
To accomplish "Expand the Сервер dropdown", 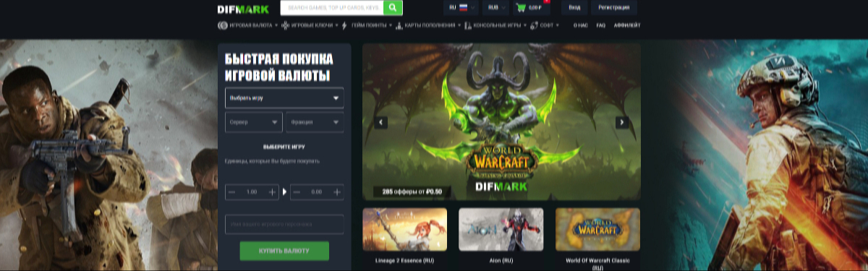I will [x=254, y=122].
